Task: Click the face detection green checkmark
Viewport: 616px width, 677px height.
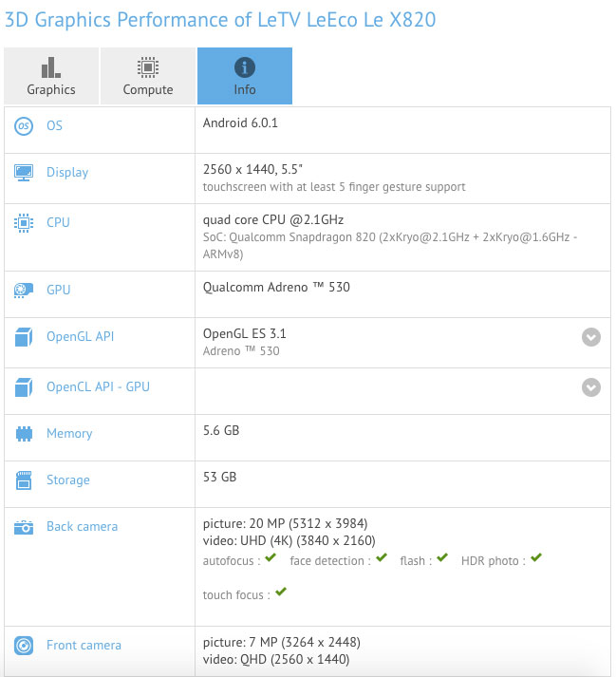Action: point(382,557)
